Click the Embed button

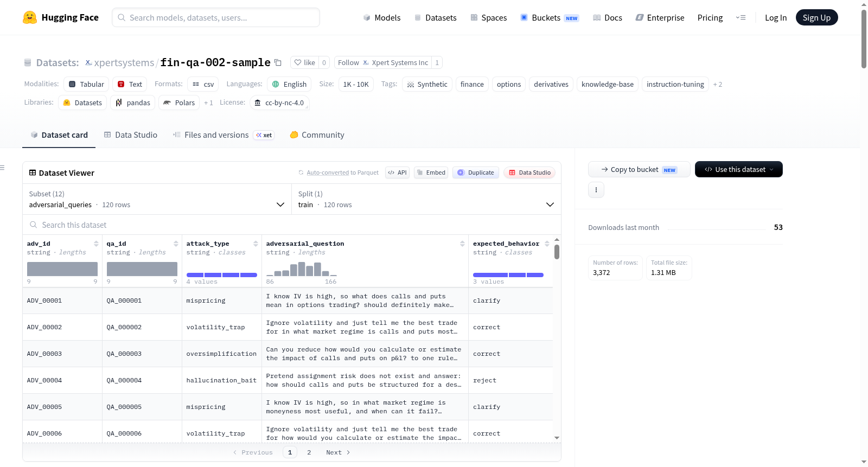[x=430, y=172]
